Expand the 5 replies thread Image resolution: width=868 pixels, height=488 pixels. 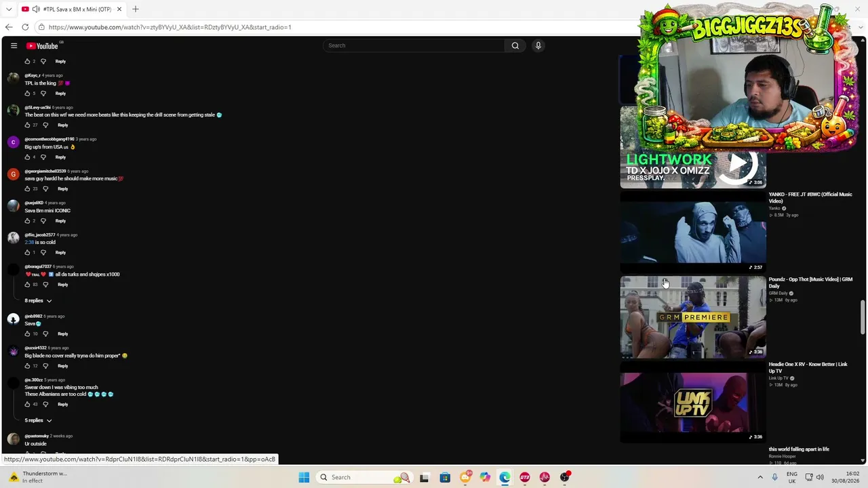click(38, 421)
